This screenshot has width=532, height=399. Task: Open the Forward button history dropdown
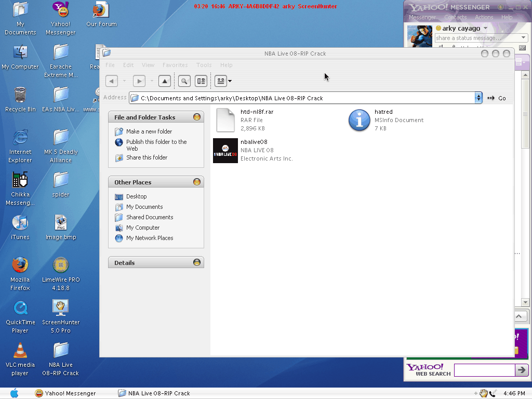pos(152,81)
